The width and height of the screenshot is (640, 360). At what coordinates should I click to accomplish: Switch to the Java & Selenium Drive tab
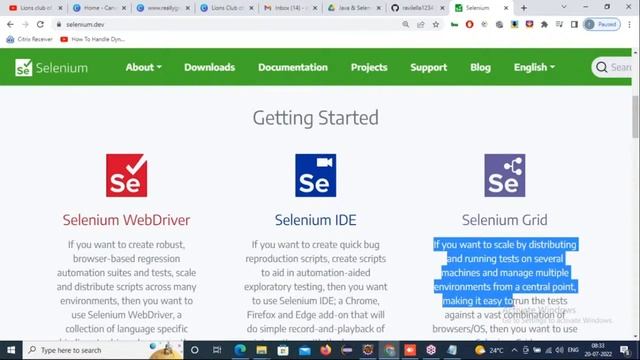(x=354, y=8)
